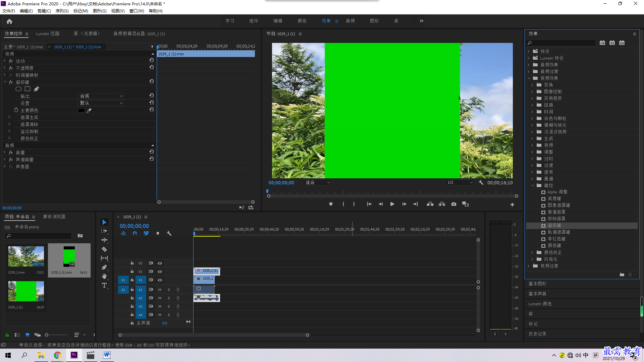Toggle V1 track output eye
644x362 pixels.
[x=160, y=280]
